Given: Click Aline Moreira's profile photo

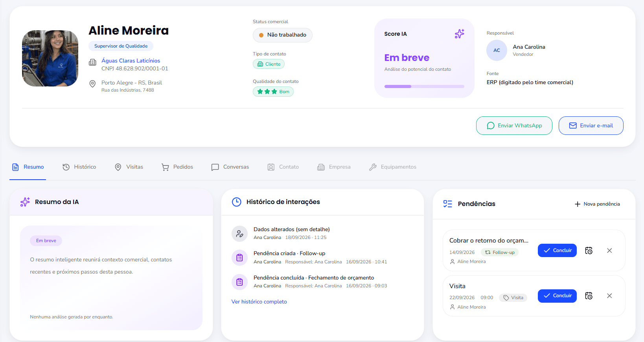Looking at the screenshot, I should coord(50,58).
